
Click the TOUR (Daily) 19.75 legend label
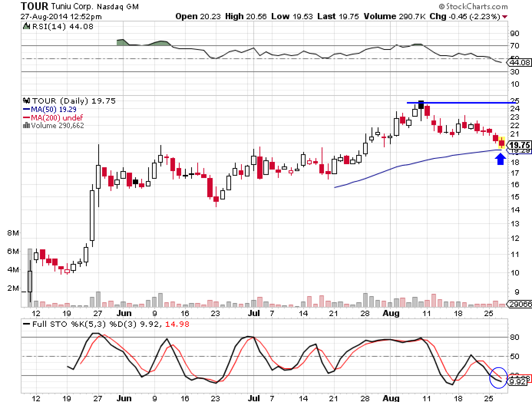tap(73, 101)
